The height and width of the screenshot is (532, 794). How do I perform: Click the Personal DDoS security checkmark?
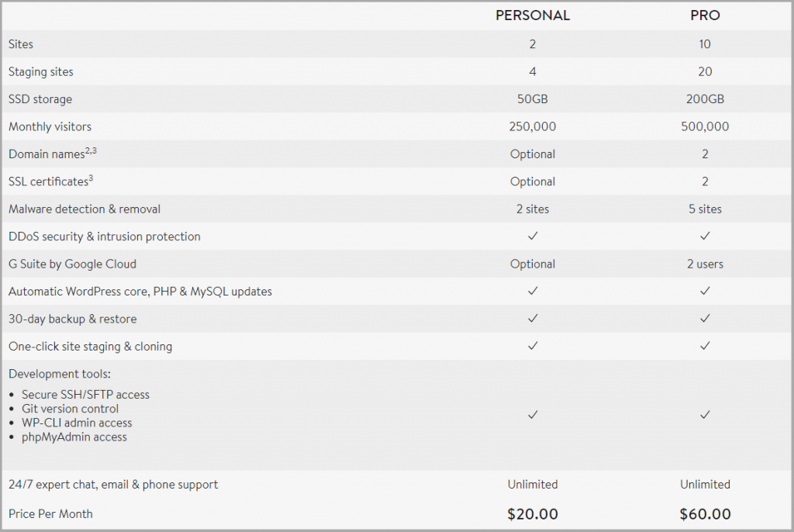533,236
